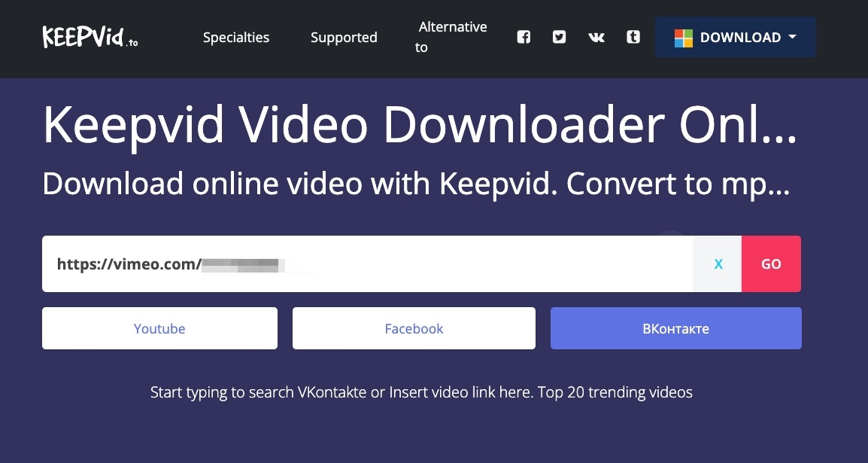Clear the URL with the X button
868x463 pixels.
tap(718, 263)
